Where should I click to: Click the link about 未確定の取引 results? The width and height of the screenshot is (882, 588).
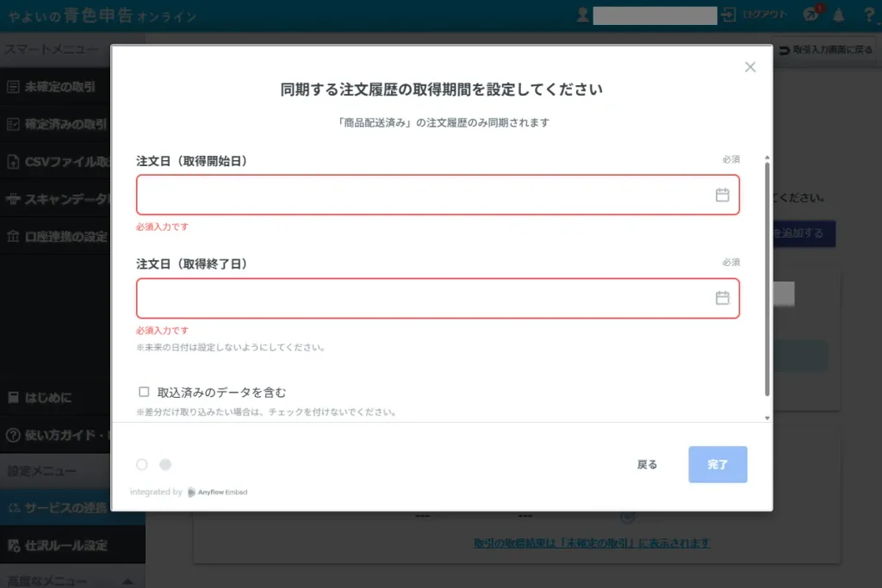(x=591, y=543)
